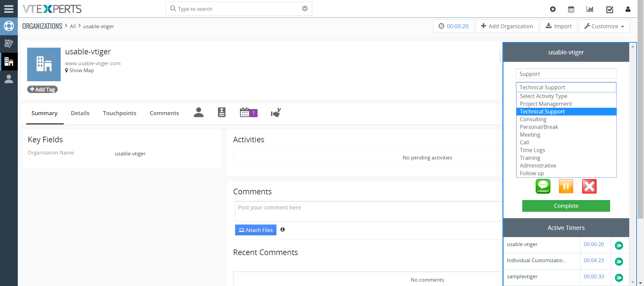644x286 pixels.
Task: Open the Organizations breadcrumb link
Action: (42, 26)
